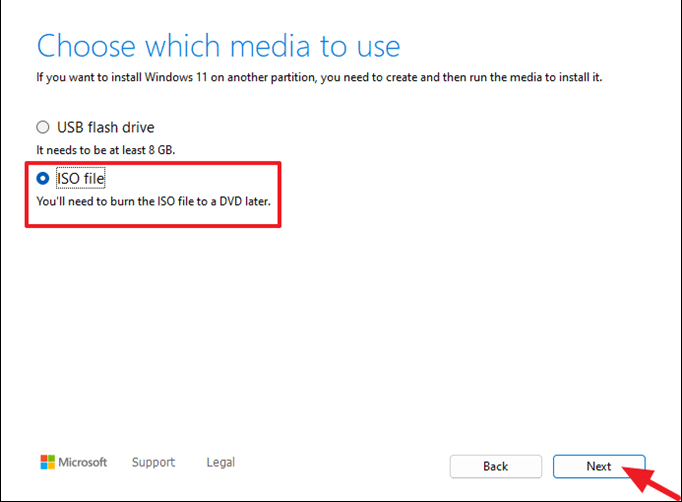Click the 'USB flash drive' option label
The image size is (682, 502).
pos(104,128)
